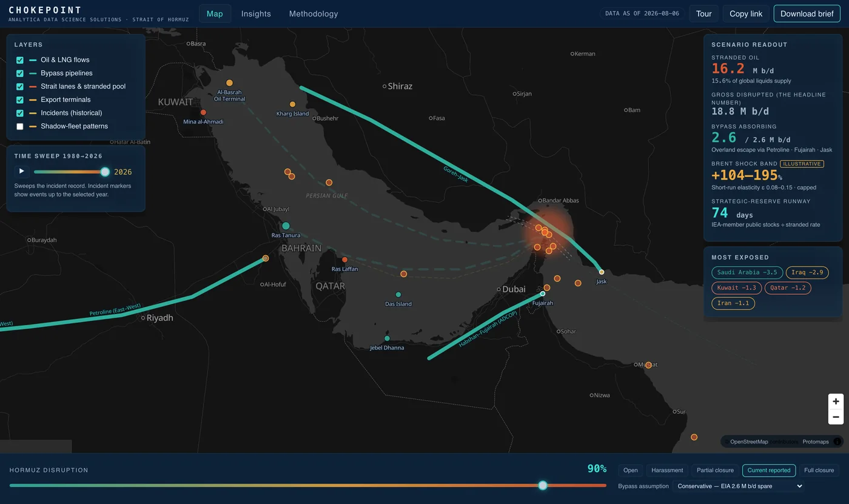Choose the Open disruption scenario
This screenshot has width=849, height=504.
click(x=631, y=470)
